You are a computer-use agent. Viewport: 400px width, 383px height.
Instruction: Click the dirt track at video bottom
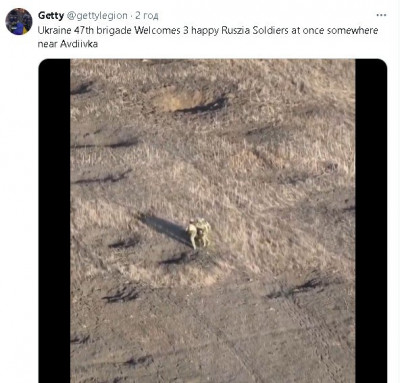pos(213,333)
